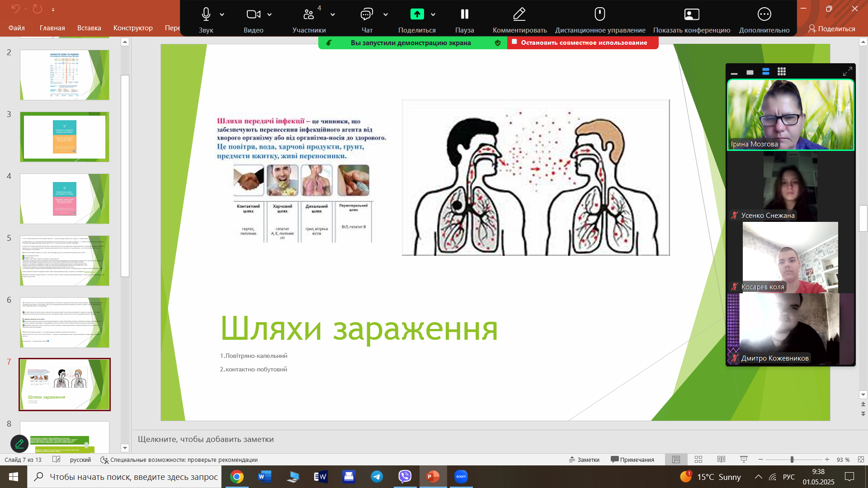Switch Zoom panel to single-video strip view
The image size is (868, 488).
tap(750, 72)
